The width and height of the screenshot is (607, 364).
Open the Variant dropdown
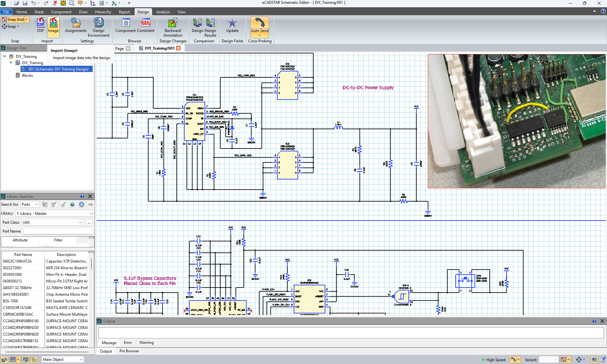[x=549, y=360]
